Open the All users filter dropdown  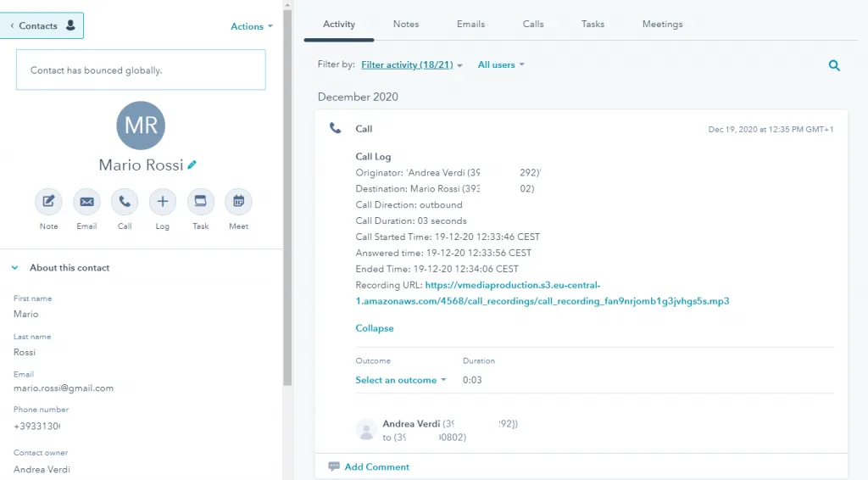pyautogui.click(x=501, y=64)
